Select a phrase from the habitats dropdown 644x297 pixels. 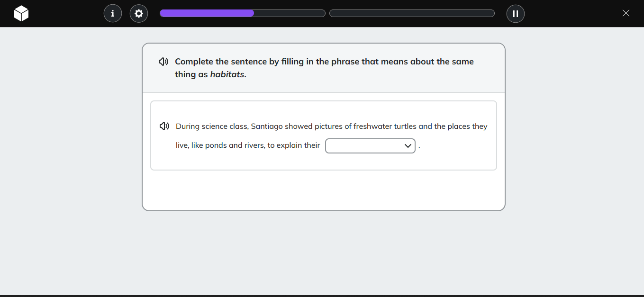click(370, 146)
